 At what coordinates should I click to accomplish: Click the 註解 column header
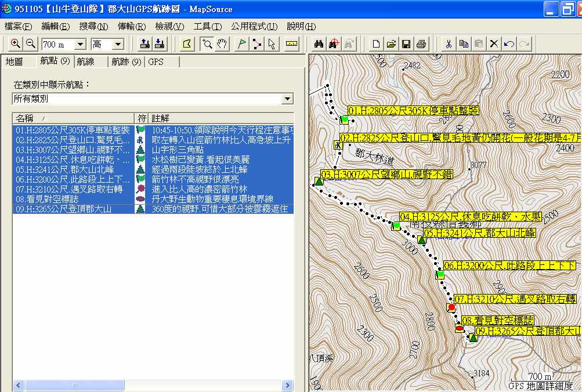tap(220, 118)
